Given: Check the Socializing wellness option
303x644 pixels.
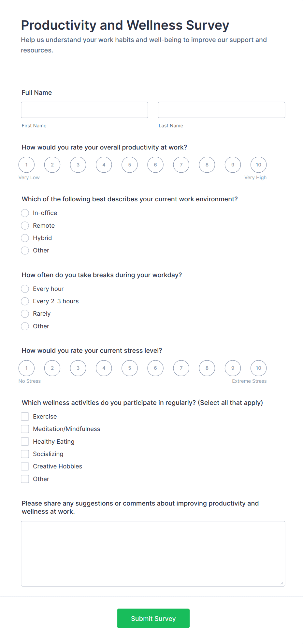Looking at the screenshot, I should coord(25,454).
